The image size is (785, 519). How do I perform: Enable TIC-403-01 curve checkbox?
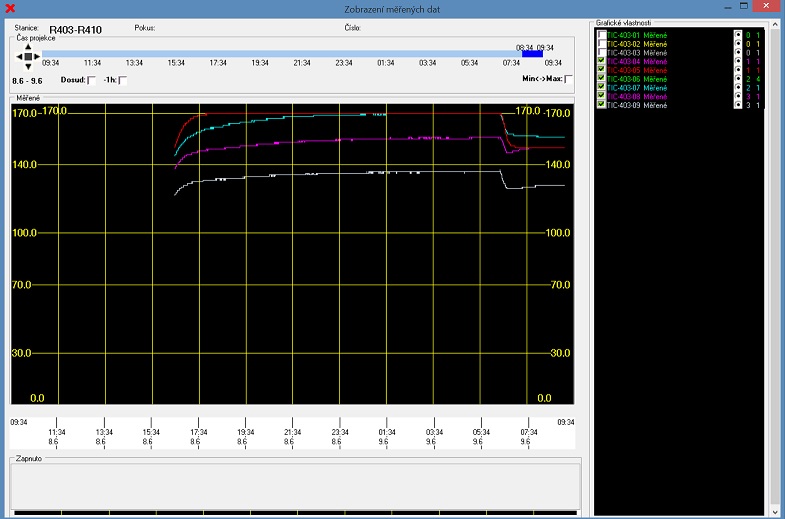[601, 35]
